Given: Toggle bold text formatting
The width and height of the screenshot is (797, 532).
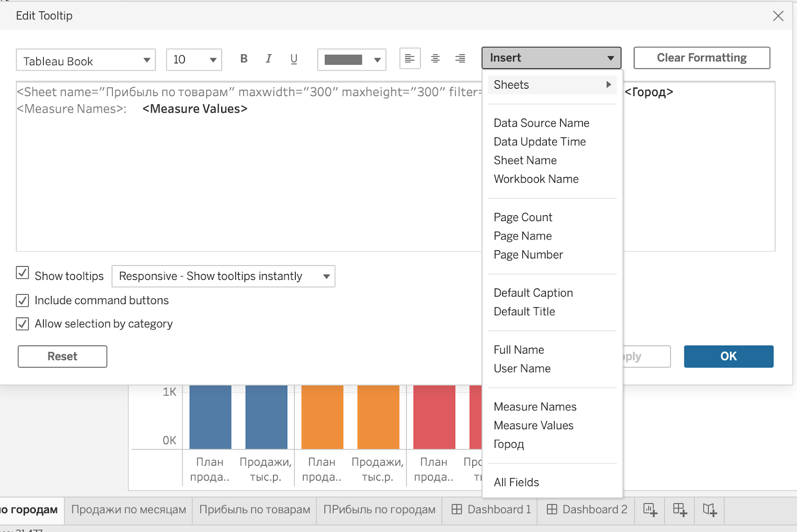Looking at the screenshot, I should 244,58.
